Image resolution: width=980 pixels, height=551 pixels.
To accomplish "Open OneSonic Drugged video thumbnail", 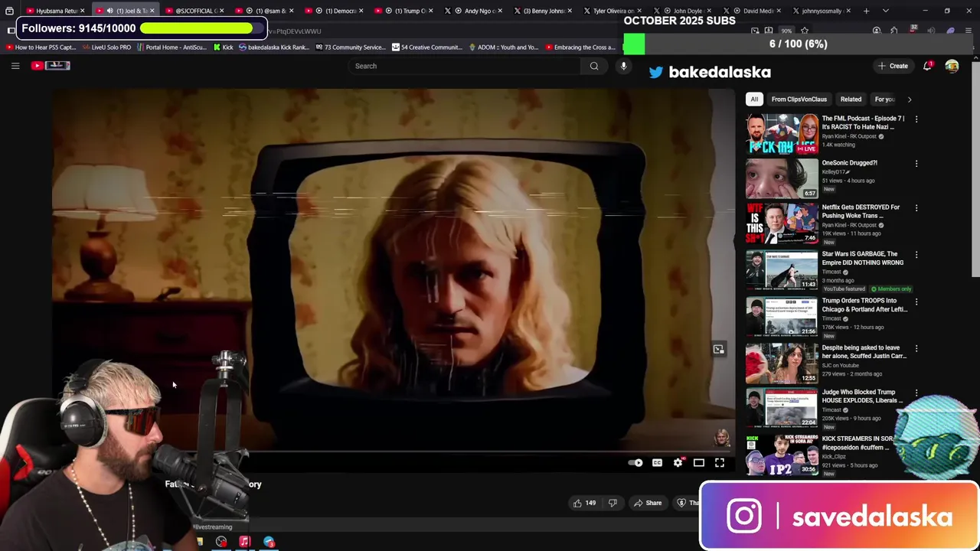I will [x=782, y=178].
